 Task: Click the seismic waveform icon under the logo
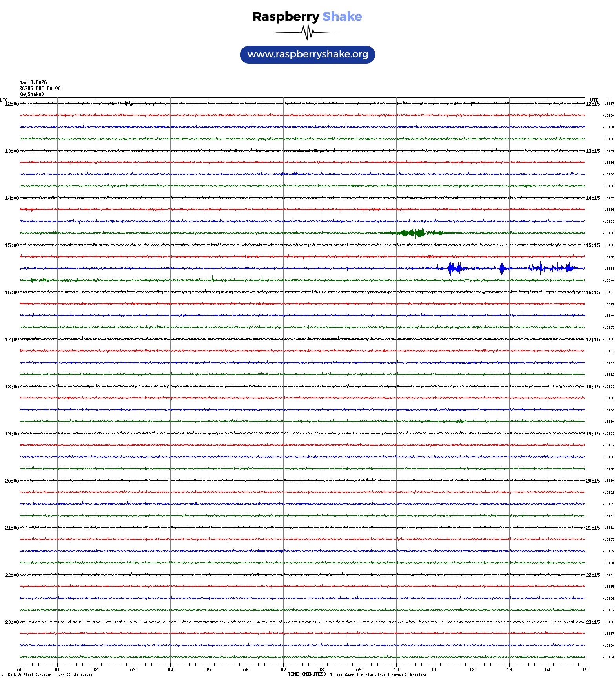click(x=307, y=32)
